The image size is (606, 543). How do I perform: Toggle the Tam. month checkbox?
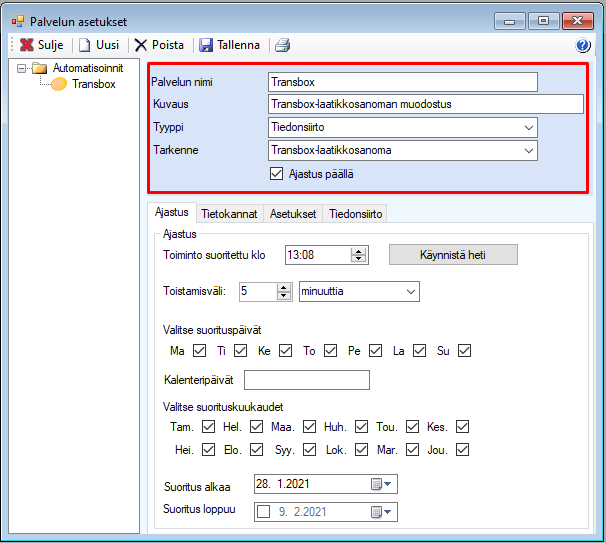(208, 427)
